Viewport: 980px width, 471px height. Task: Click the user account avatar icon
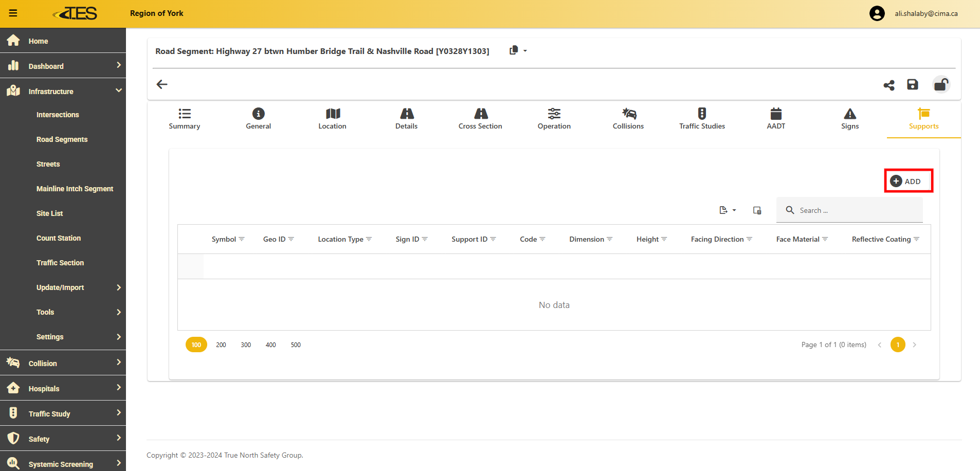click(x=877, y=13)
